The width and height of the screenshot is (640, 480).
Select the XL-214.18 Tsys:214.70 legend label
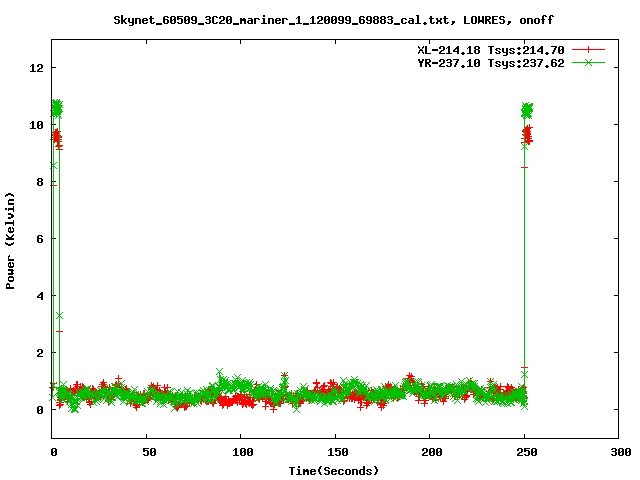491,50
